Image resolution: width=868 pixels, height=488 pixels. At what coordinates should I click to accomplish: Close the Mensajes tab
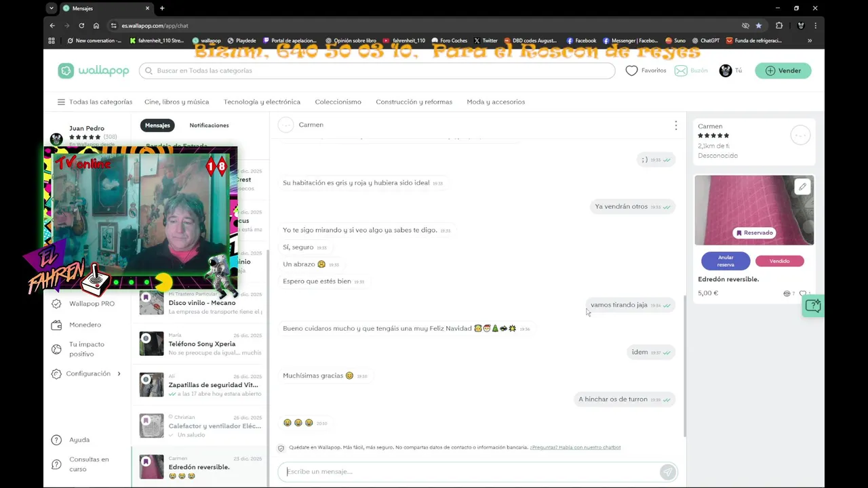pos(146,8)
